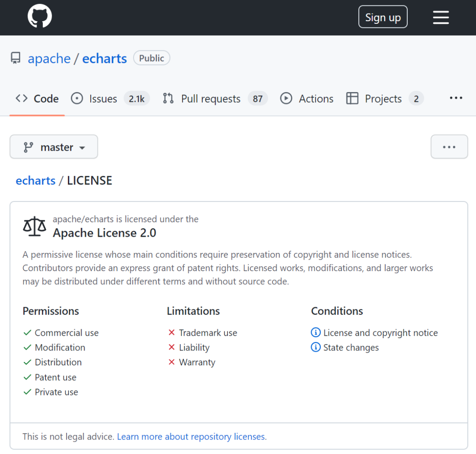
Task: Click the Apache License 2.0 heading
Action: tap(104, 233)
